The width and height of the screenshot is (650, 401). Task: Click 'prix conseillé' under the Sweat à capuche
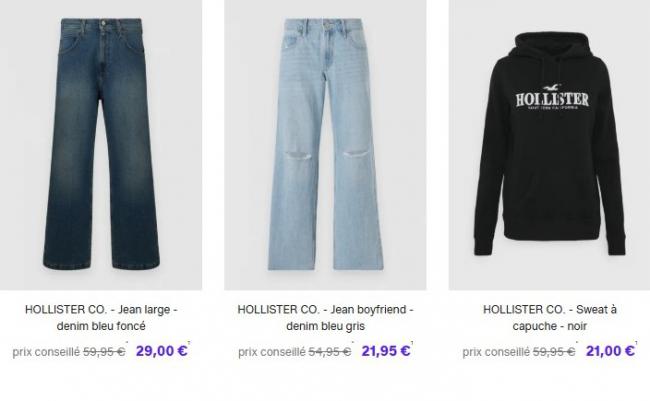point(496,352)
